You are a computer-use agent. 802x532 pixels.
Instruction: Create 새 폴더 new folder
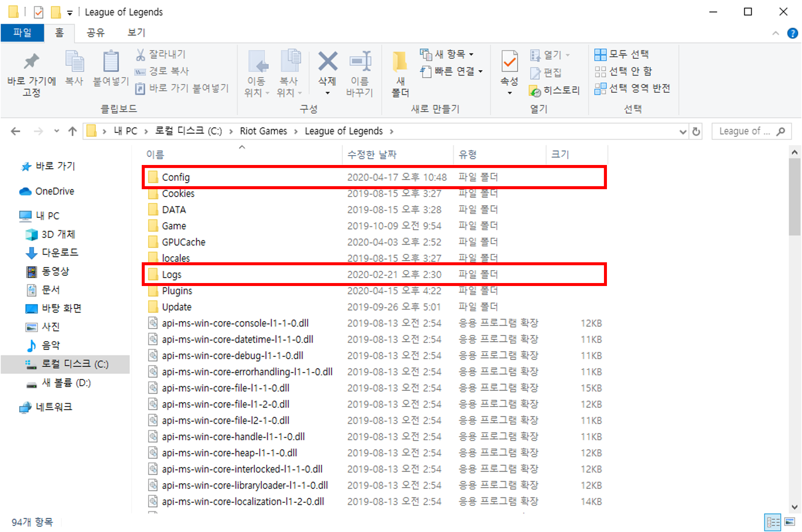tap(400, 74)
